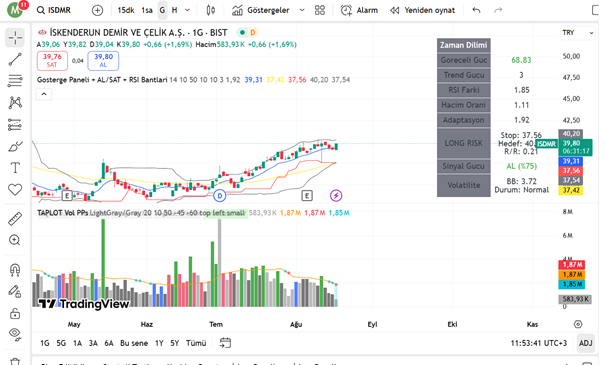
Task: Set range to 5G
Action: [61, 343]
